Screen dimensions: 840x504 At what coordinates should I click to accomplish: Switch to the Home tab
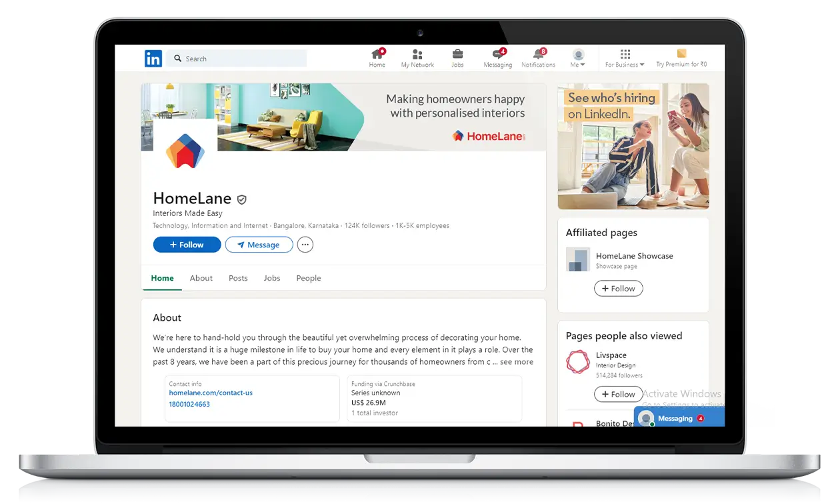162,278
